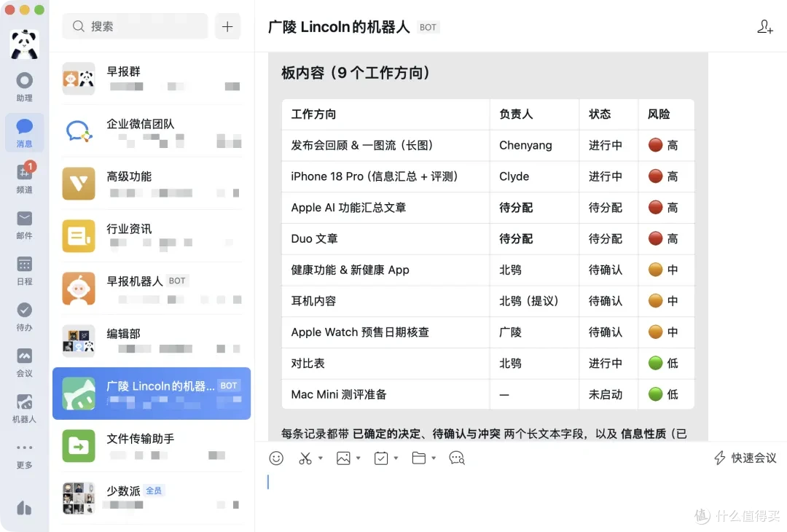Open the 编辑部 conversation
The image size is (787, 532).
(152, 341)
